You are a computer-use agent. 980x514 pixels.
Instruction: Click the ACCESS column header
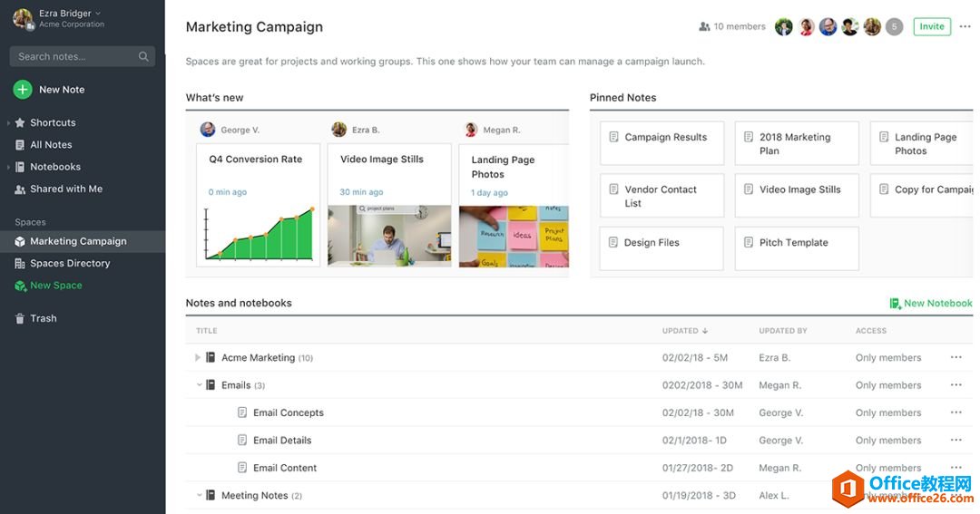pos(871,330)
